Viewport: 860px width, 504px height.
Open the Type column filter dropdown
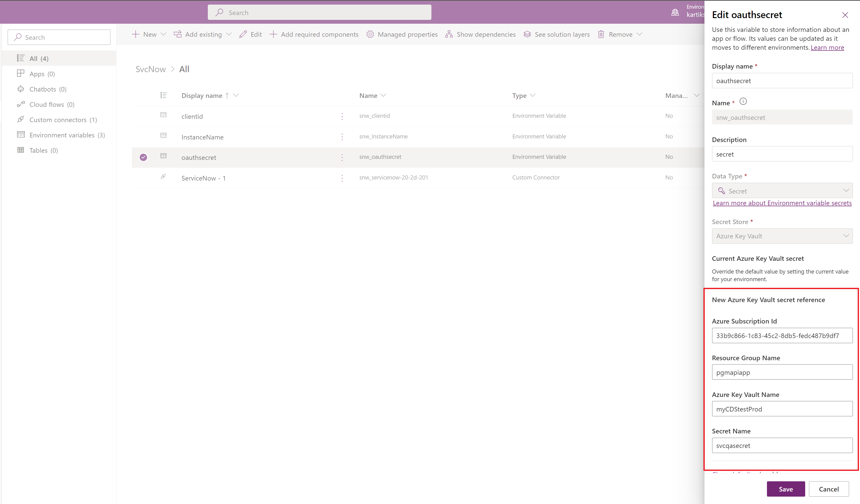point(532,96)
